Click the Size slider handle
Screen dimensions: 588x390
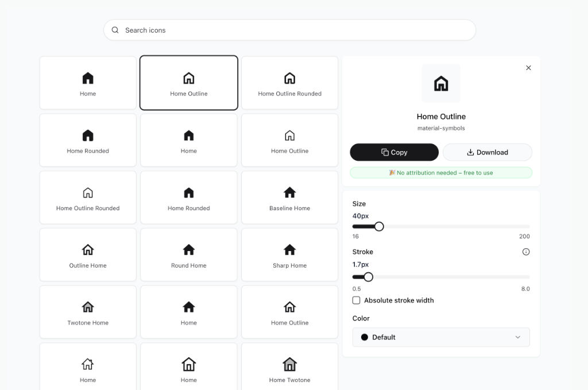coord(379,226)
